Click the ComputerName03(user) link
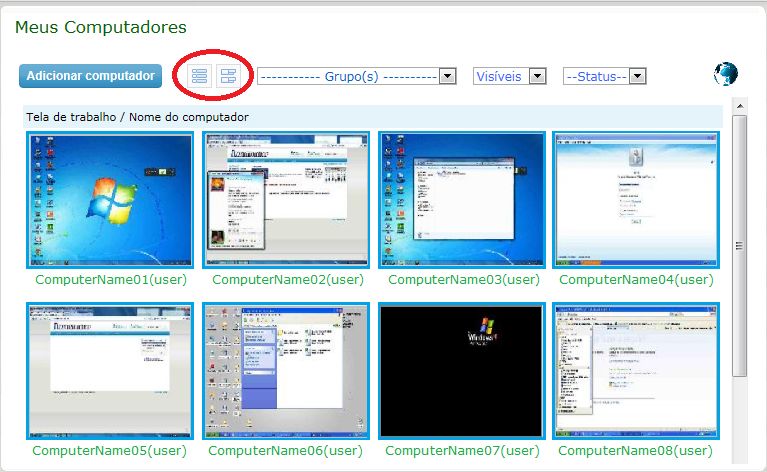The image size is (767, 472). click(x=464, y=280)
